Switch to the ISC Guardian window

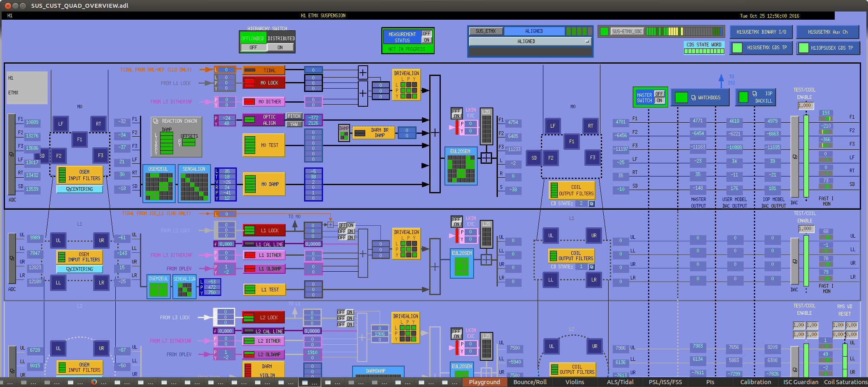pyautogui.click(x=800, y=382)
